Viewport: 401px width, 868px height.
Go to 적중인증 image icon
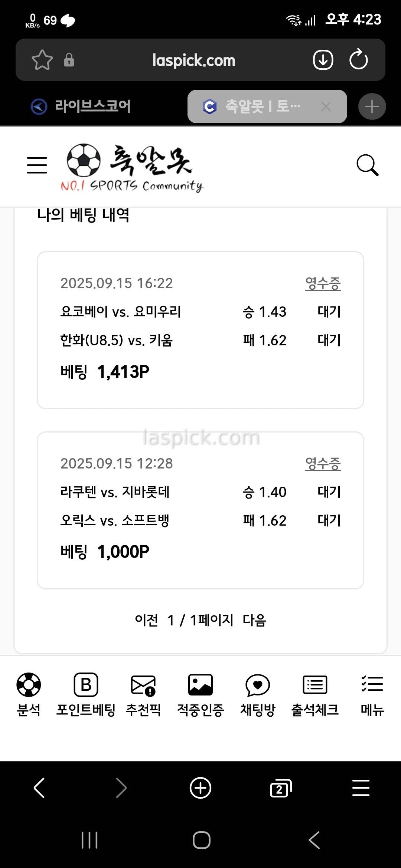point(200,694)
